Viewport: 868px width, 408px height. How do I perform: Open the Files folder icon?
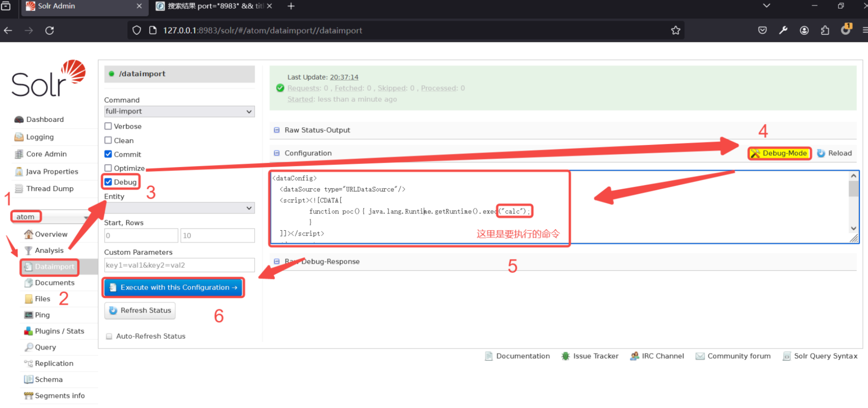click(28, 299)
